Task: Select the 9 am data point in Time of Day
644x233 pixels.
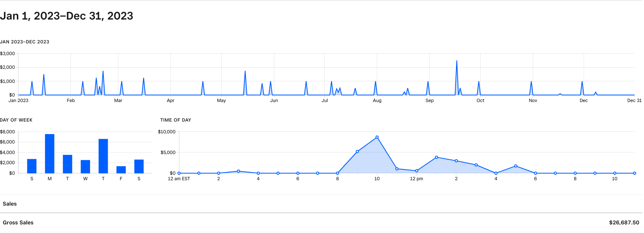Action: [x=357, y=152]
